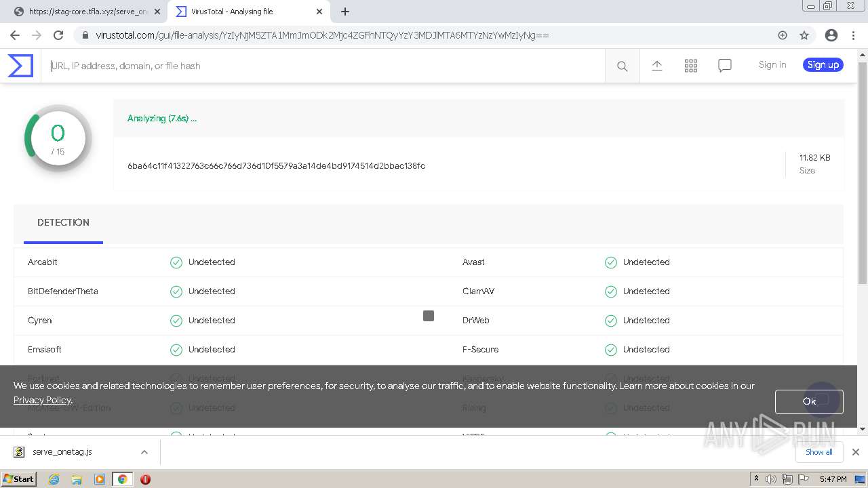Click the Cyren Undetected check icon
Image resolution: width=868 pixels, height=488 pixels.
[176, 321]
